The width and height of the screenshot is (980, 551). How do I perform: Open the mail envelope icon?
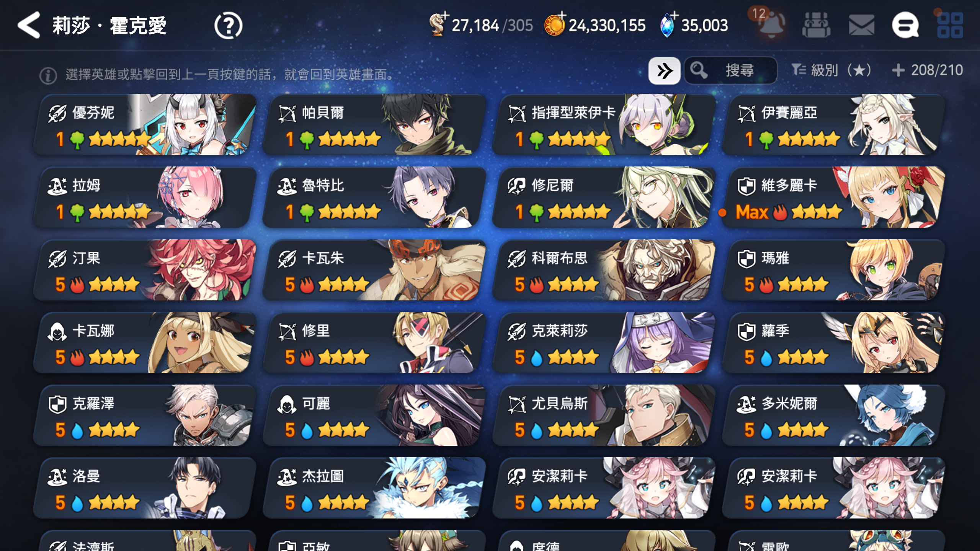861,25
